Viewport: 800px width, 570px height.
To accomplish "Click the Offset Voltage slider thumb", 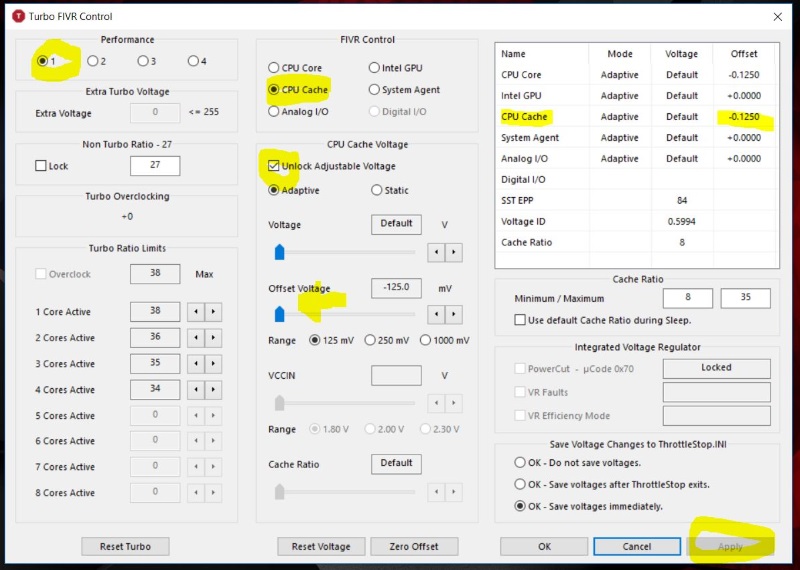I will click(x=280, y=314).
